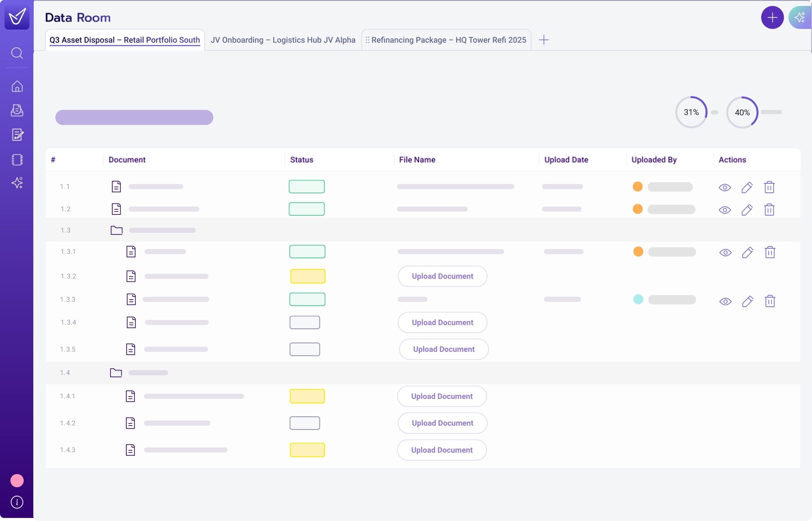View document in row 1.3.1

point(725,253)
